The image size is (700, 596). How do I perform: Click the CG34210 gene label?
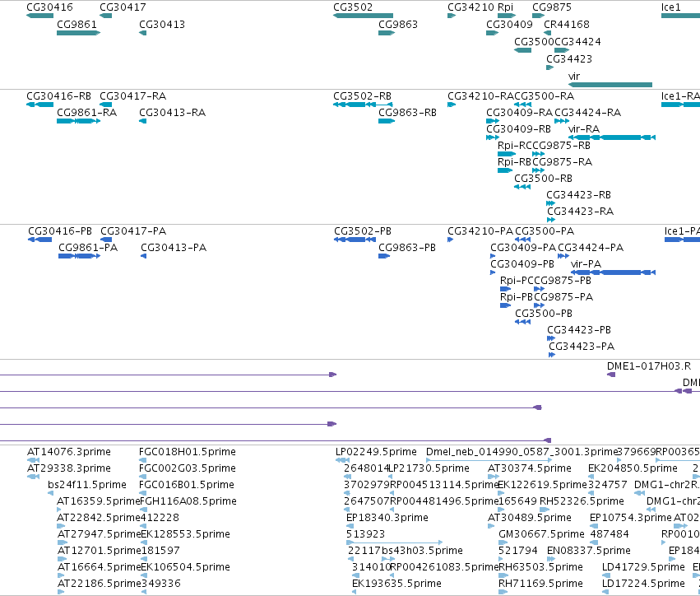471,7
